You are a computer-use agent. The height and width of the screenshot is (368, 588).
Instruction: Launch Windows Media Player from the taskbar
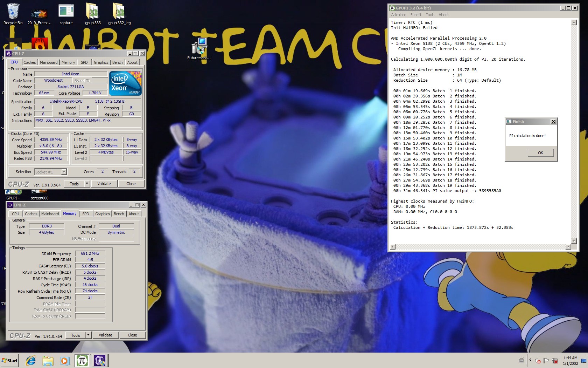(65, 360)
